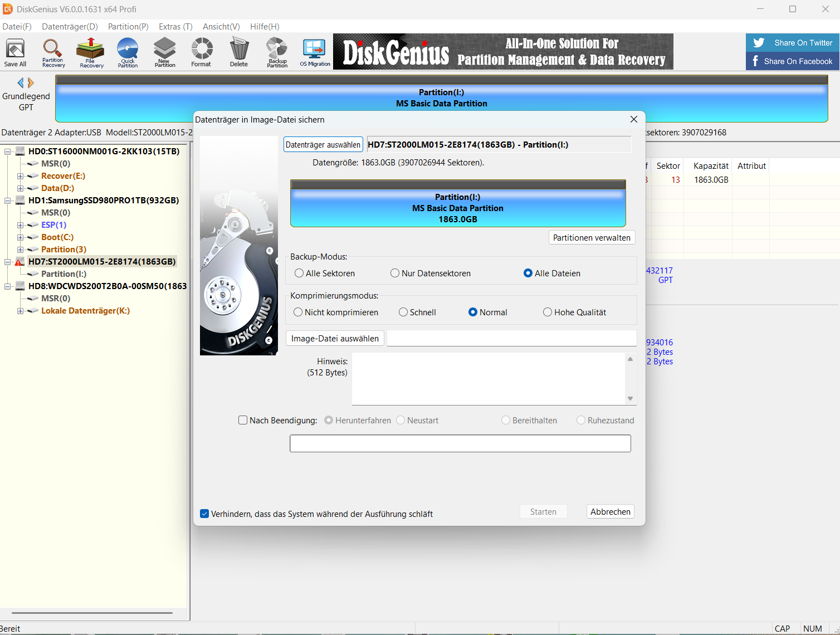
Task: Click the empty backup progress bar
Action: coord(460,443)
